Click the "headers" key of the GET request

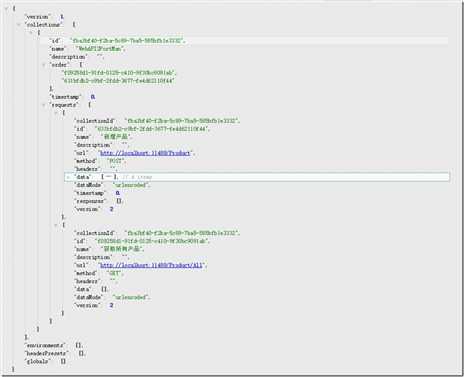click(87, 281)
